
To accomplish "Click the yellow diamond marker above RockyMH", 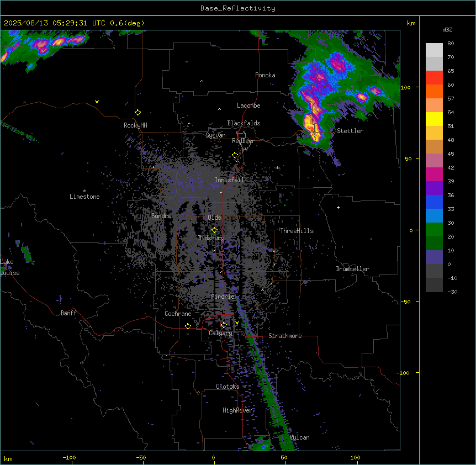I will click(138, 113).
